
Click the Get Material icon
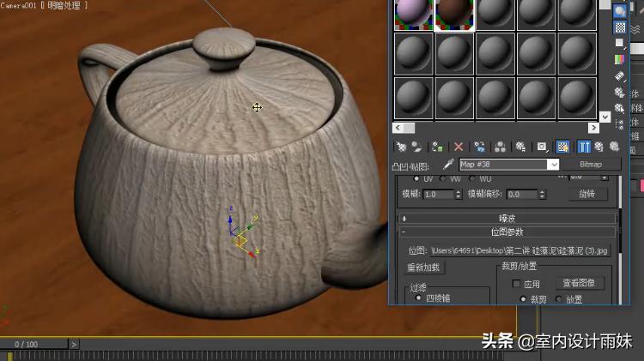[401, 147]
